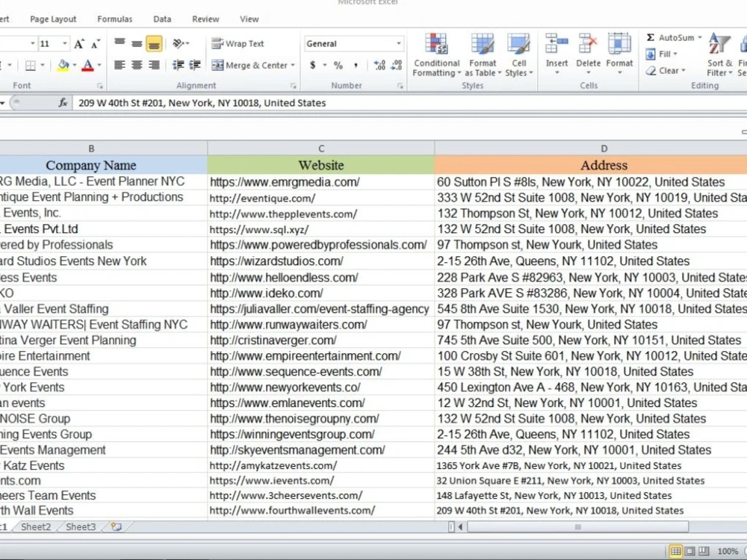Apply Top Align to cells

pos(120,43)
